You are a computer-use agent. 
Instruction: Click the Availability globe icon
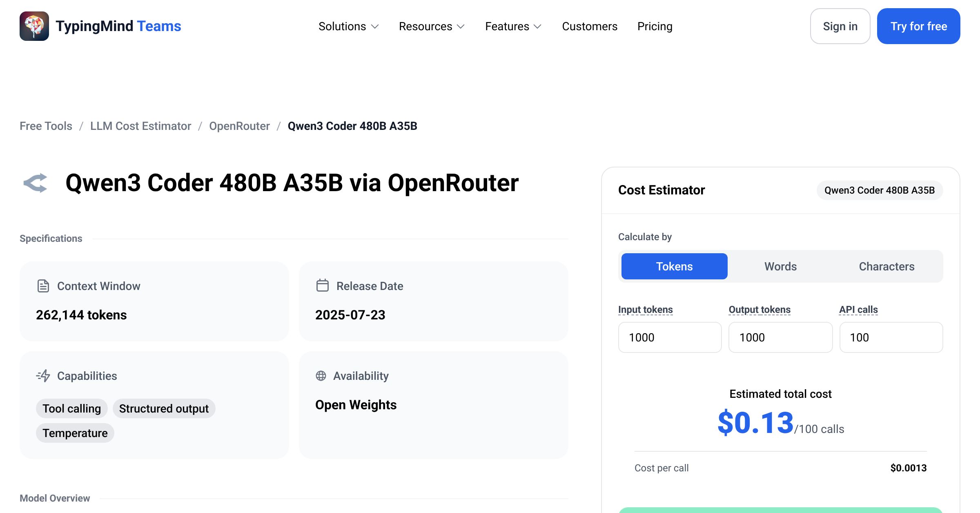click(x=321, y=376)
